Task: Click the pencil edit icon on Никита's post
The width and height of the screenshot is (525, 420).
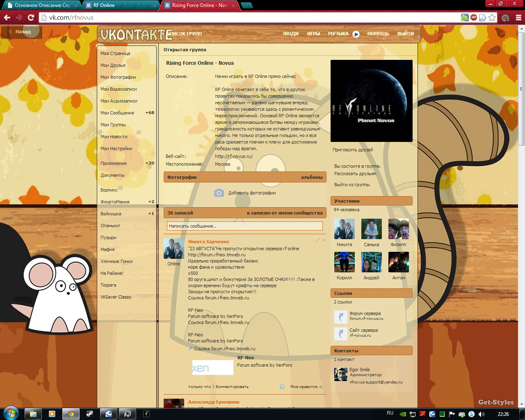Action: tap(317, 240)
